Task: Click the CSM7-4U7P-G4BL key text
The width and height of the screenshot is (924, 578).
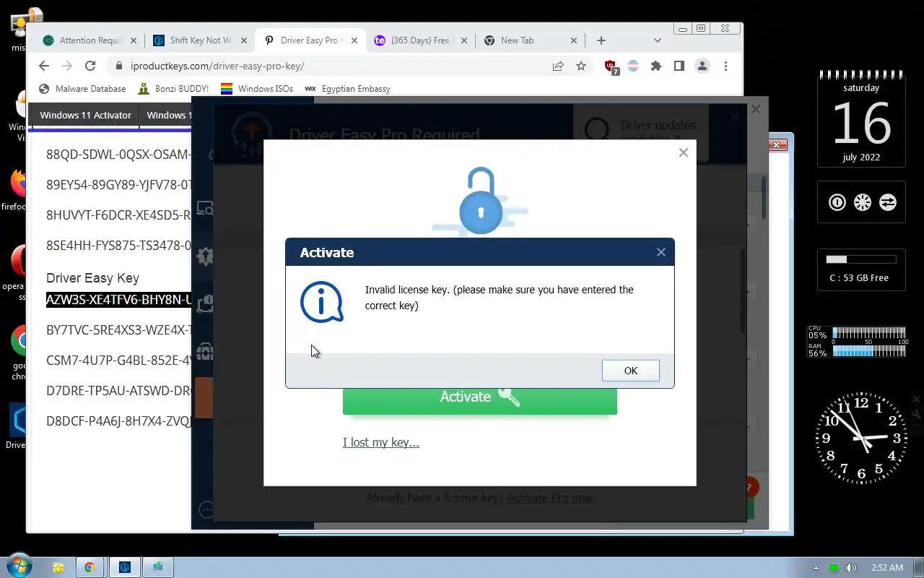Action: 118,360
